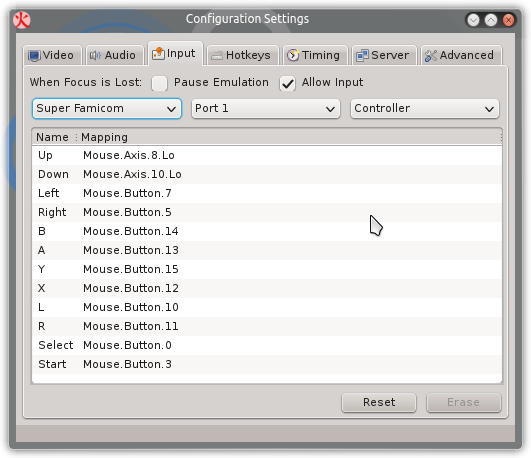The width and height of the screenshot is (531, 458).
Task: Expand the Port 1 dropdown
Action: click(x=266, y=109)
